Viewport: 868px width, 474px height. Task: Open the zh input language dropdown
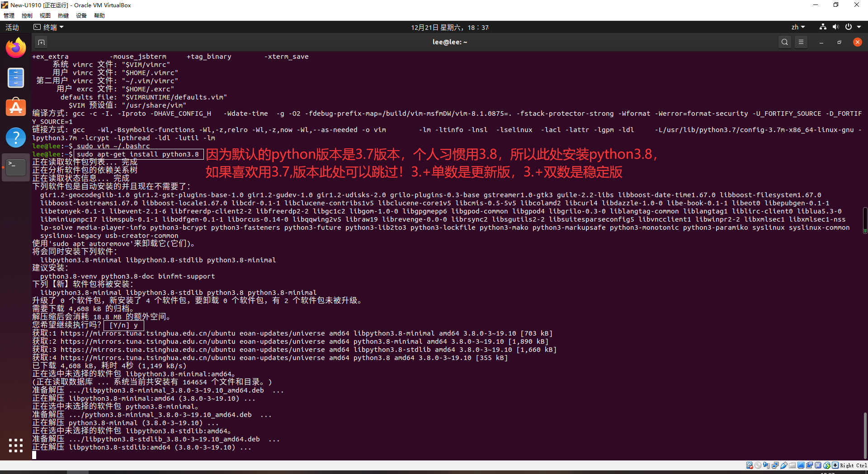[798, 27]
